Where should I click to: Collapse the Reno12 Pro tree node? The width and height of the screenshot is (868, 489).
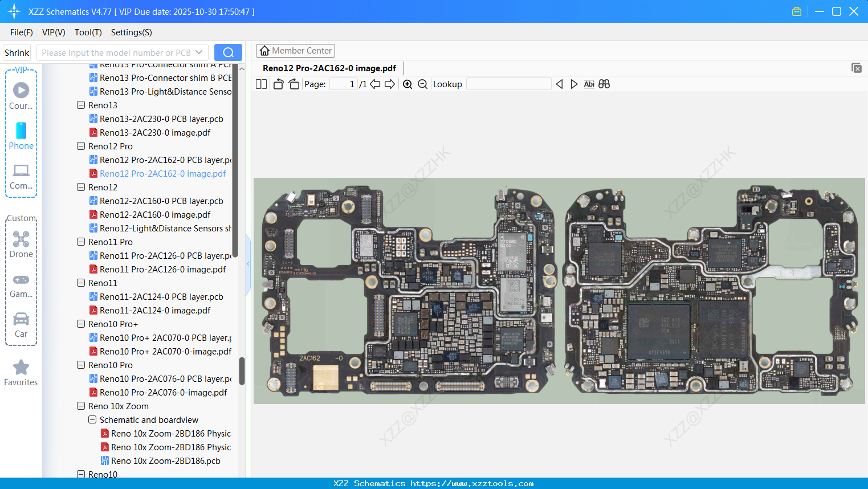pos(81,146)
